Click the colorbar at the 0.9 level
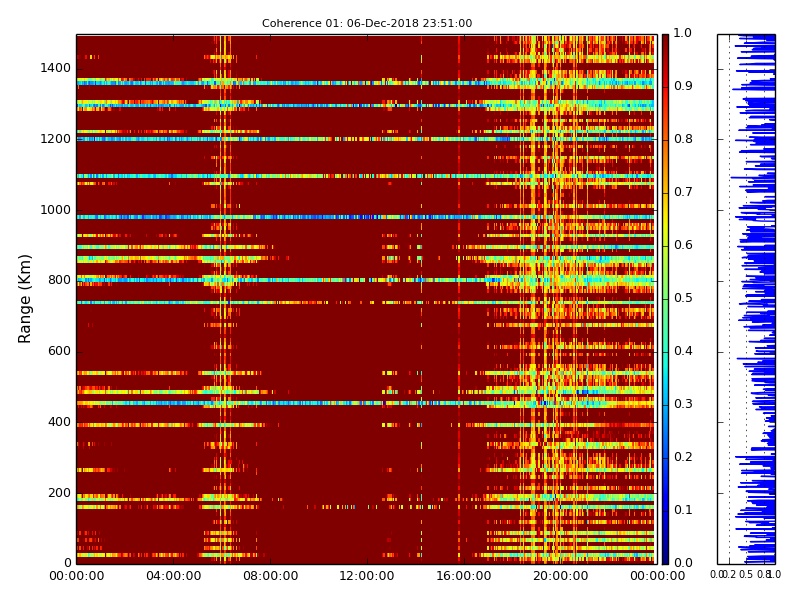 click(x=665, y=87)
